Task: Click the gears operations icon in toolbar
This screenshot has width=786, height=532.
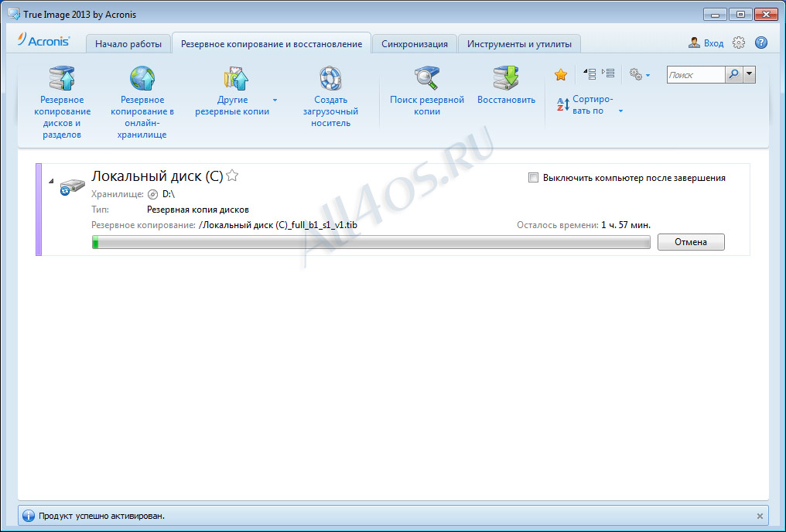Action: click(636, 74)
